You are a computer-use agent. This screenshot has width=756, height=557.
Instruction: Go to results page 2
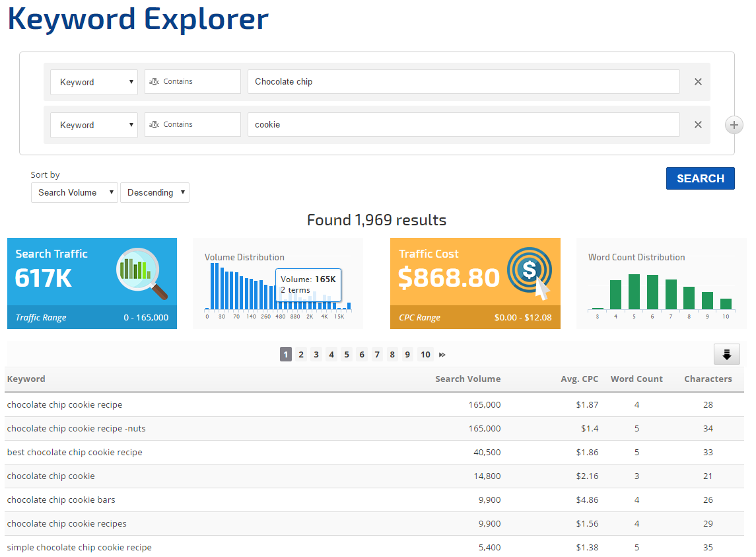pyautogui.click(x=301, y=355)
